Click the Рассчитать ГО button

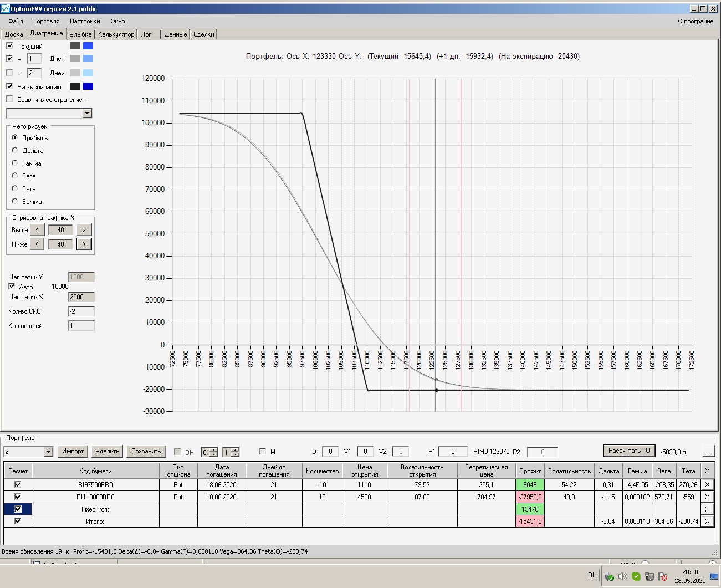(x=629, y=451)
